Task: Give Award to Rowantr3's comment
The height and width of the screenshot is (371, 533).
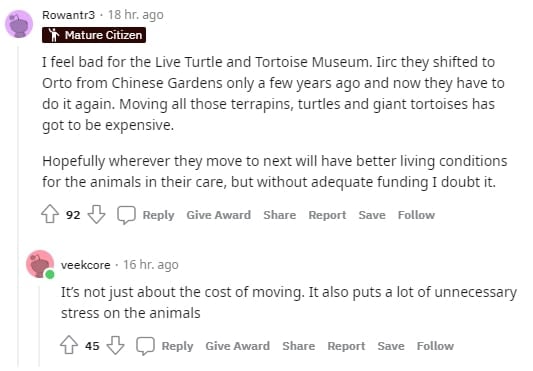Action: click(x=219, y=215)
